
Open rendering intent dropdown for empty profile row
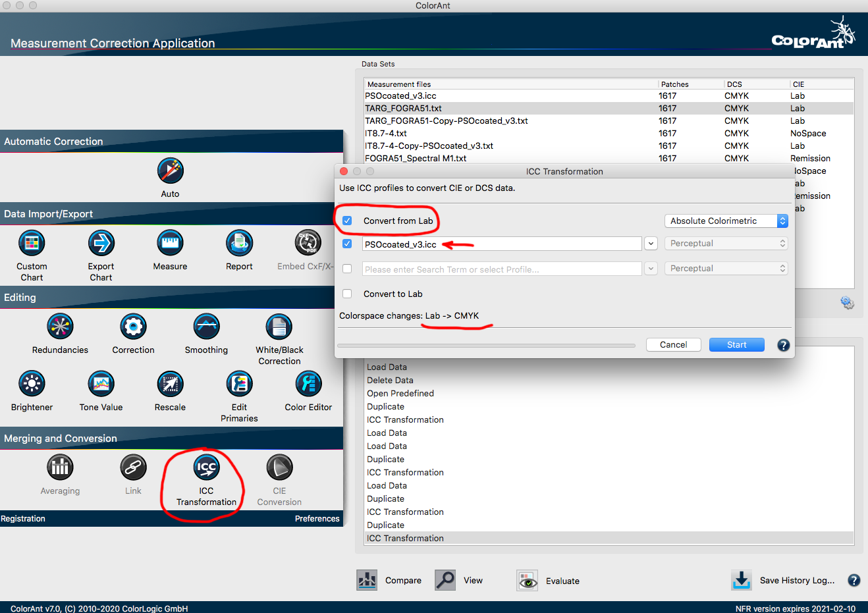point(726,269)
